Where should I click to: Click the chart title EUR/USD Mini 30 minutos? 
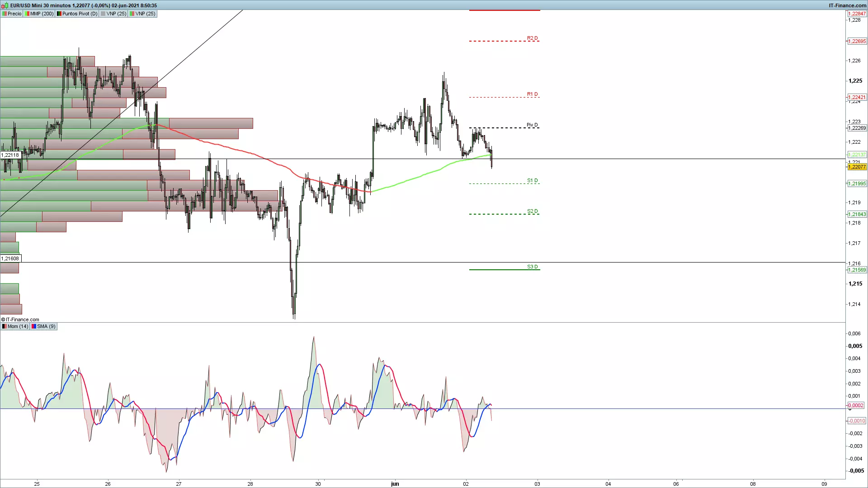[x=41, y=5]
